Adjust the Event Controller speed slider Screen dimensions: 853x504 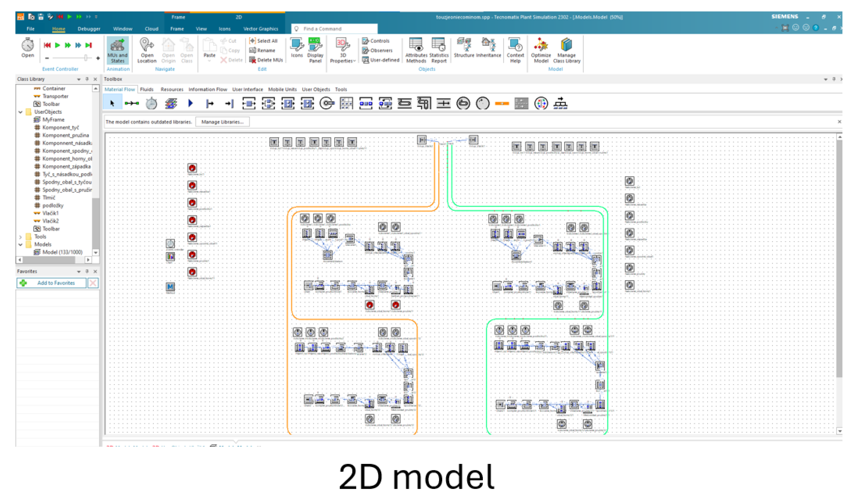86,58
